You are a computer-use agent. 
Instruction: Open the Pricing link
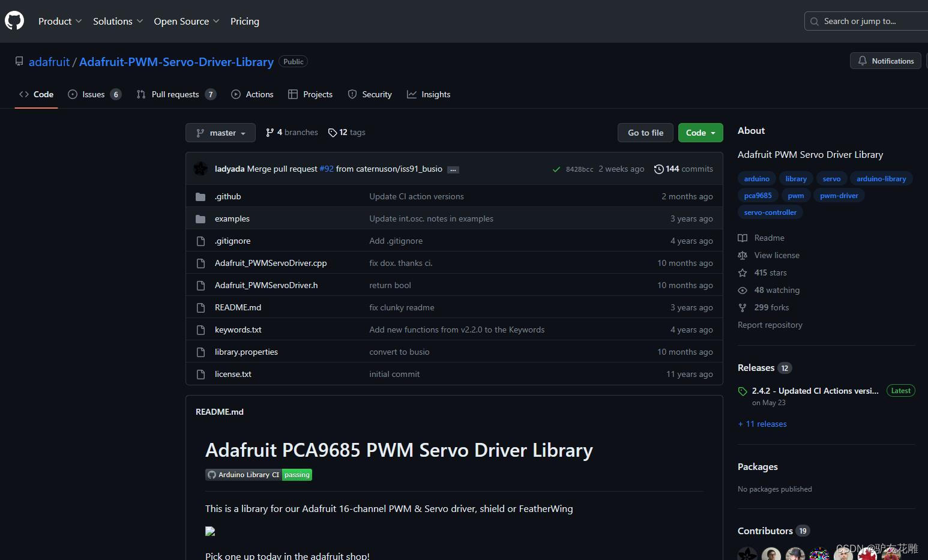click(x=245, y=21)
